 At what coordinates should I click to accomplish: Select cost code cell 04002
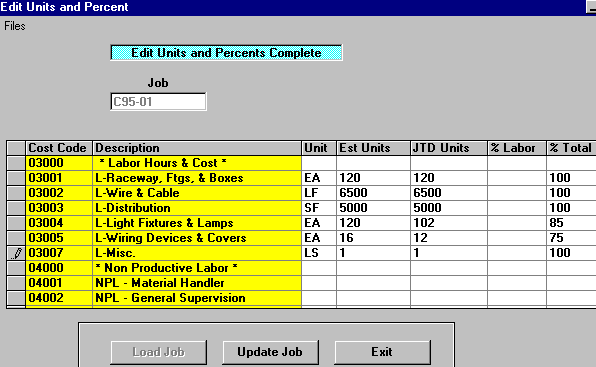coord(59,298)
